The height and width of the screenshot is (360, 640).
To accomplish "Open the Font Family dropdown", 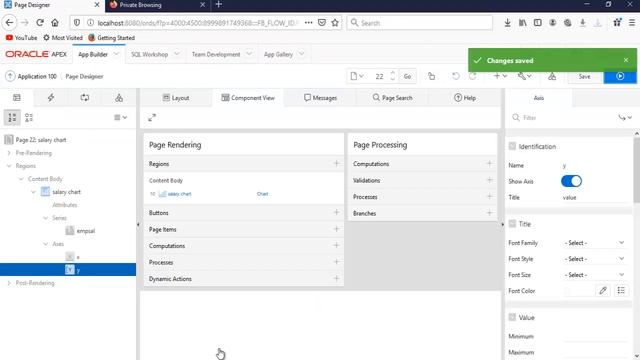I will pos(594,243).
